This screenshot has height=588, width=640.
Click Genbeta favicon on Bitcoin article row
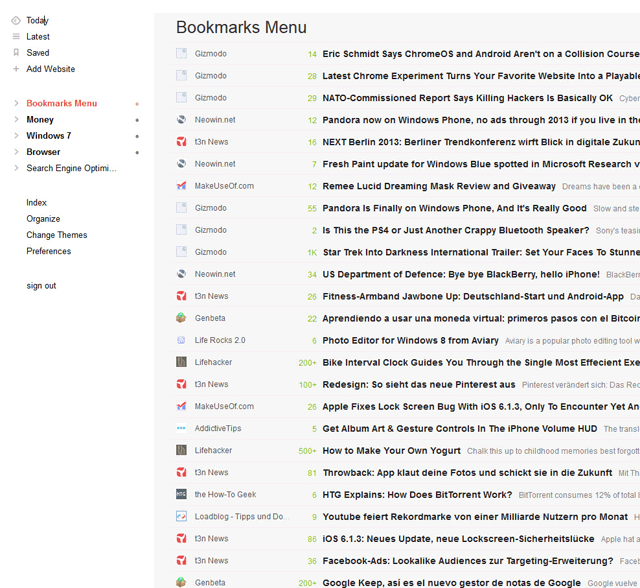point(181,318)
